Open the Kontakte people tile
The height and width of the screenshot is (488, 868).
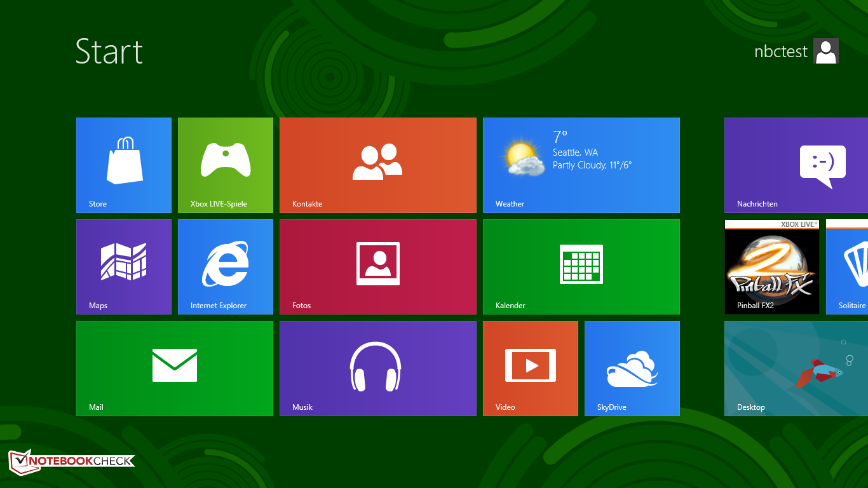tap(378, 165)
